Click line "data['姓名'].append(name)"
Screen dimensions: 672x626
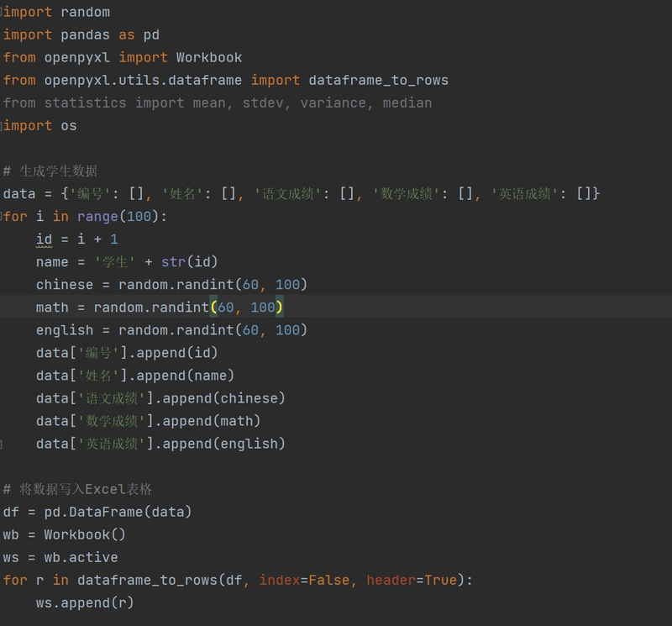coord(135,376)
